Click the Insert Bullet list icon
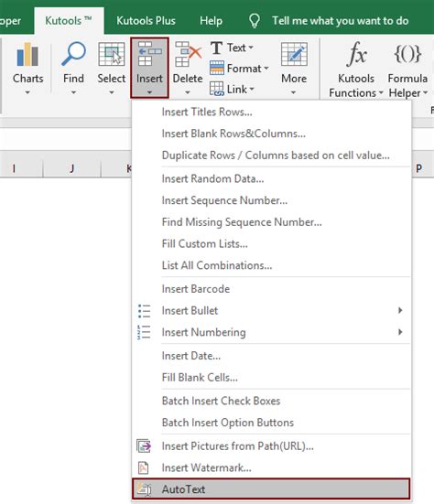The width and height of the screenshot is (434, 504). tap(144, 311)
